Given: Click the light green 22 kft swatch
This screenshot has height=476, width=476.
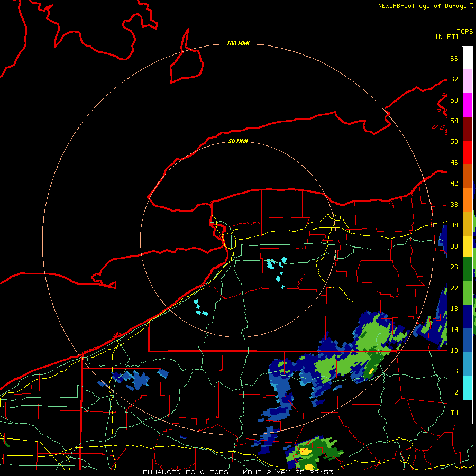Looking at the screenshot, I should tap(467, 293).
